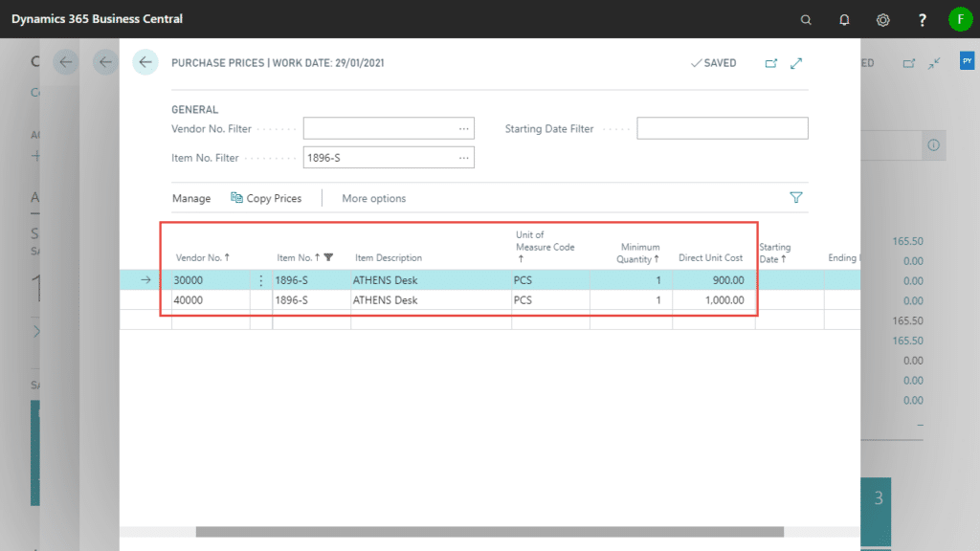
Task: Sort by Vendor No. column header
Action: (x=203, y=257)
